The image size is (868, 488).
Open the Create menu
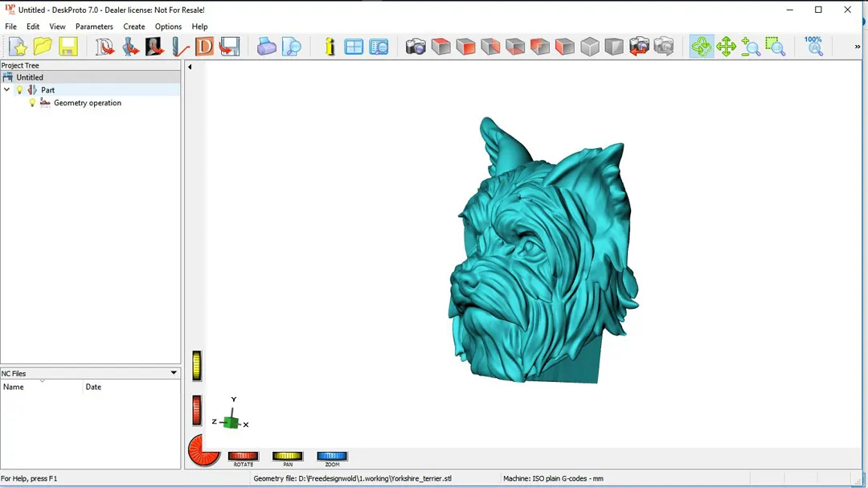pos(133,27)
